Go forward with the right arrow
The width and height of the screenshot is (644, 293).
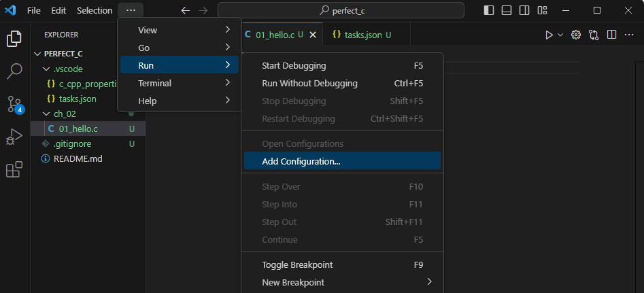pos(203,11)
